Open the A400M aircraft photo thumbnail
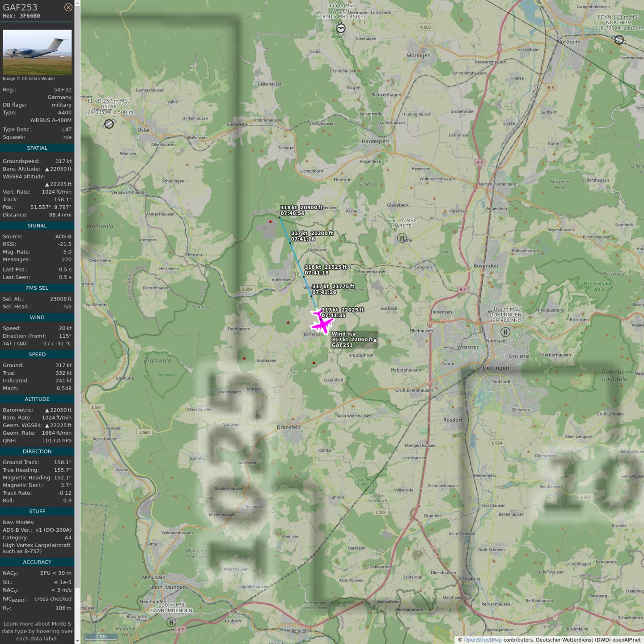The width and height of the screenshot is (644, 644). [x=37, y=52]
